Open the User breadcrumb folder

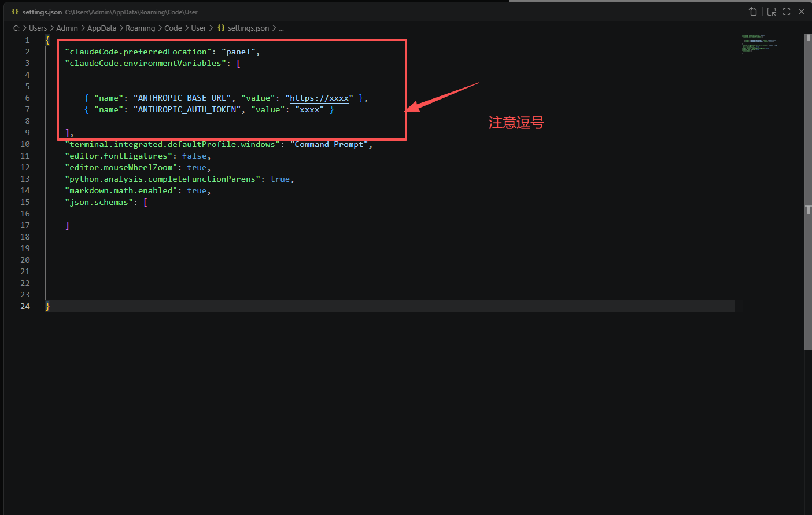(198, 28)
